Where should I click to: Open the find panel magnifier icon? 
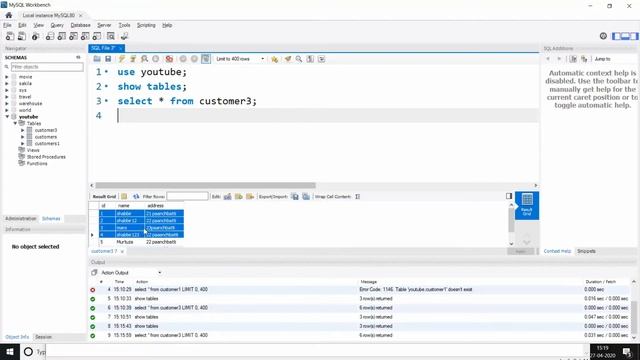(x=299, y=59)
